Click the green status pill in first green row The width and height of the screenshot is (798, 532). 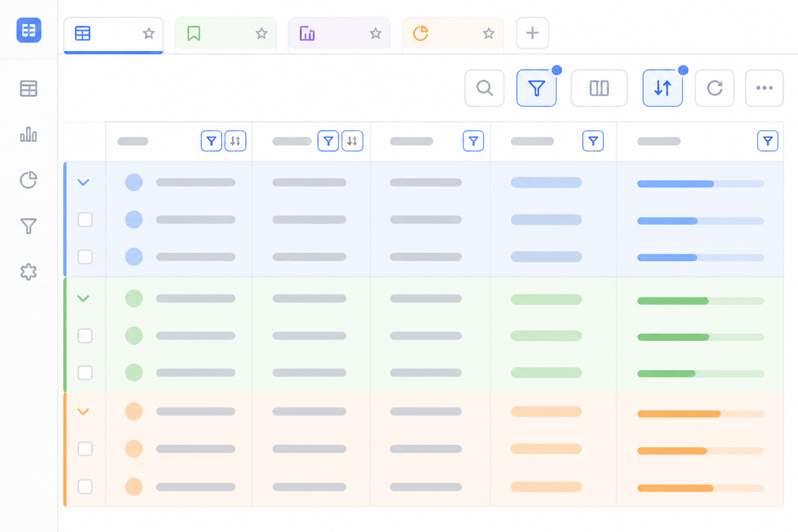pos(546,299)
